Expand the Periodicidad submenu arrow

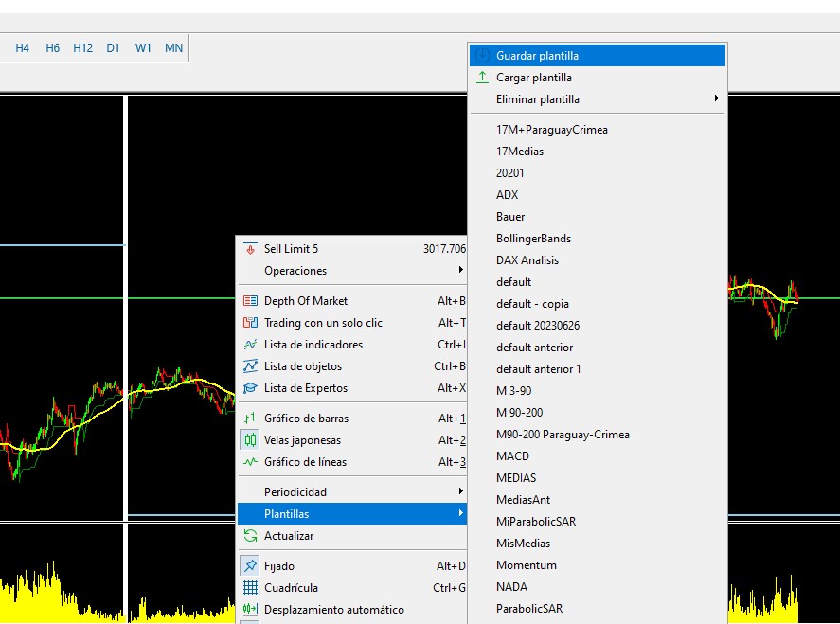click(460, 491)
